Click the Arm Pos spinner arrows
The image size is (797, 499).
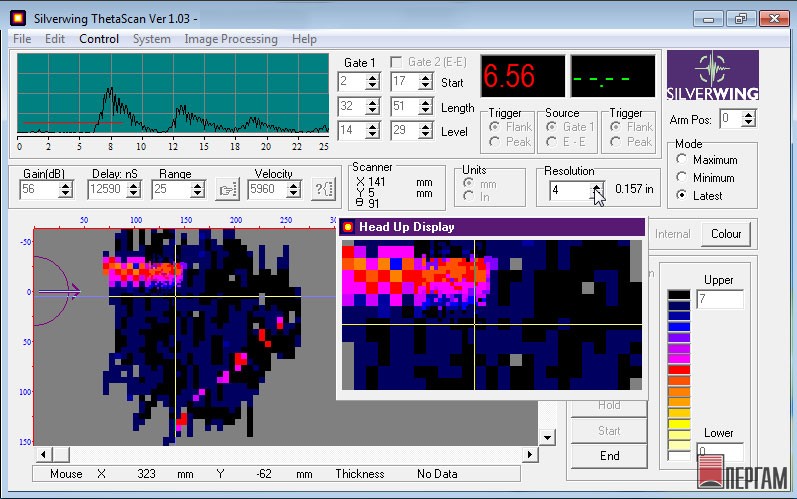coord(750,119)
